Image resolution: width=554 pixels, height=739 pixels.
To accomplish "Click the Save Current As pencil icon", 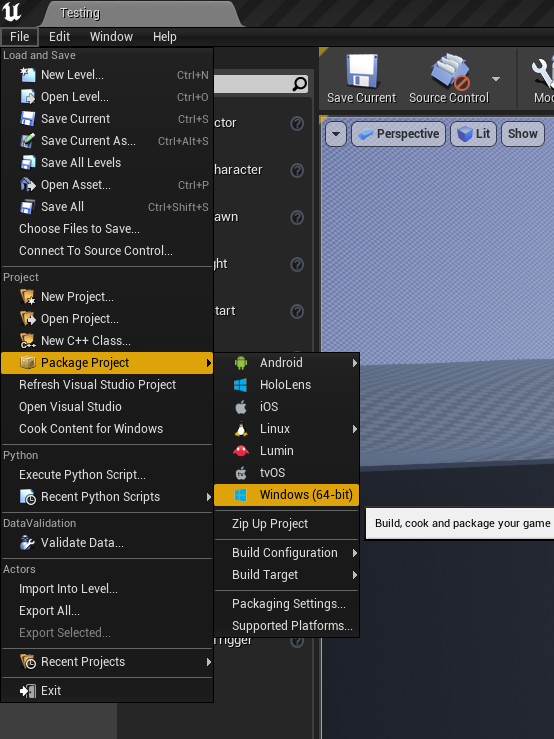I will point(28,140).
